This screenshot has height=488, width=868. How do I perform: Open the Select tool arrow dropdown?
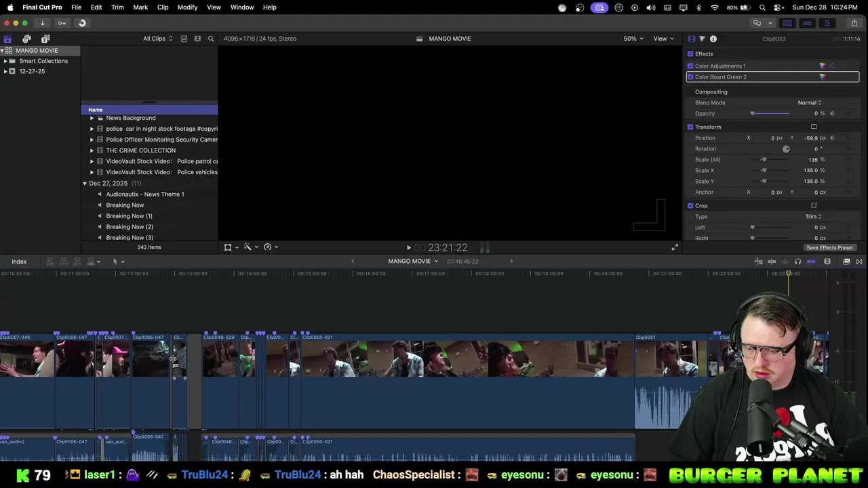pyautogui.click(x=118, y=262)
